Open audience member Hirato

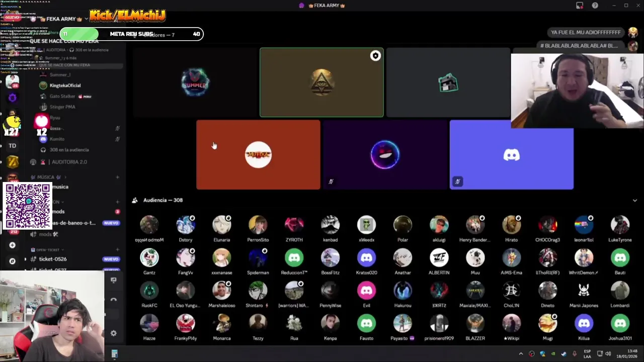click(512, 229)
